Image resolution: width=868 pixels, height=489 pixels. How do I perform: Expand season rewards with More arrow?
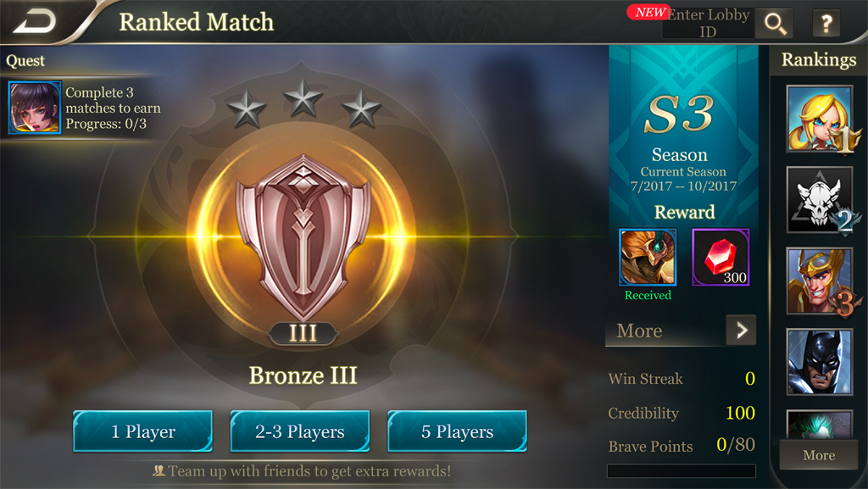point(741,331)
